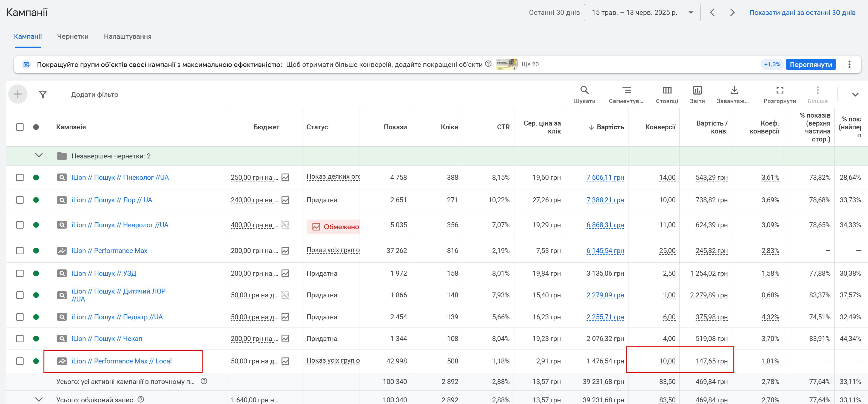Open status dropdown for Невролог campaign green dot
868x404 pixels.
click(36, 225)
